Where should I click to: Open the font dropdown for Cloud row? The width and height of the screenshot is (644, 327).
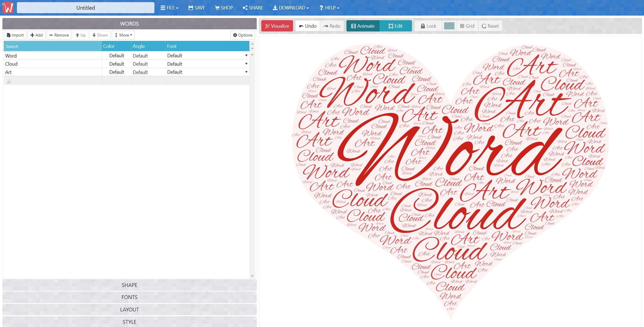tap(246, 64)
